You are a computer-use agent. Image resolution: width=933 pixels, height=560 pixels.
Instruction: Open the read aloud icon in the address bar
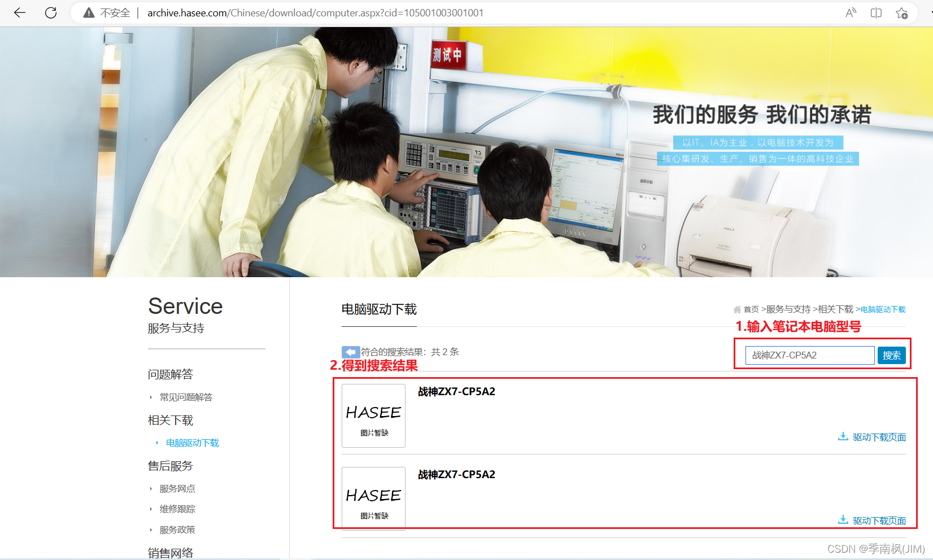click(851, 12)
